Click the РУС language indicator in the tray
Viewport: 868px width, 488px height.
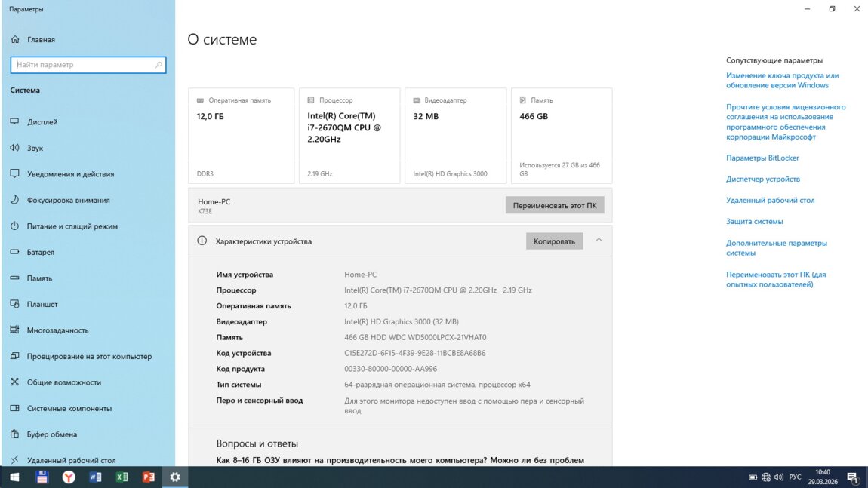pos(795,477)
